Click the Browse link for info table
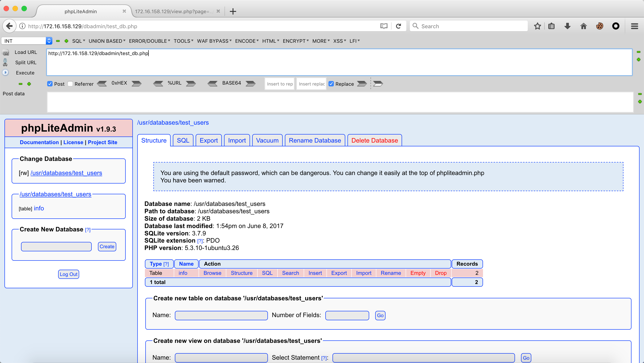This screenshot has height=363, width=644. pyautogui.click(x=212, y=273)
